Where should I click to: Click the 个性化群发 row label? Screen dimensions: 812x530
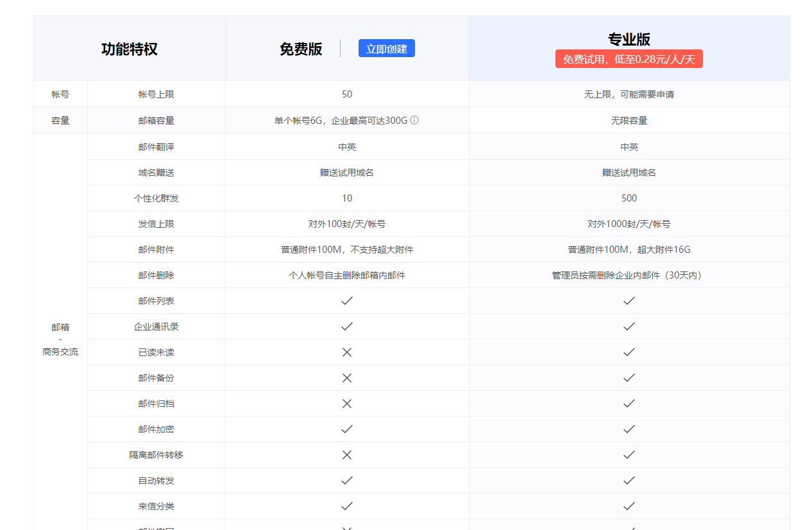pyautogui.click(x=156, y=198)
